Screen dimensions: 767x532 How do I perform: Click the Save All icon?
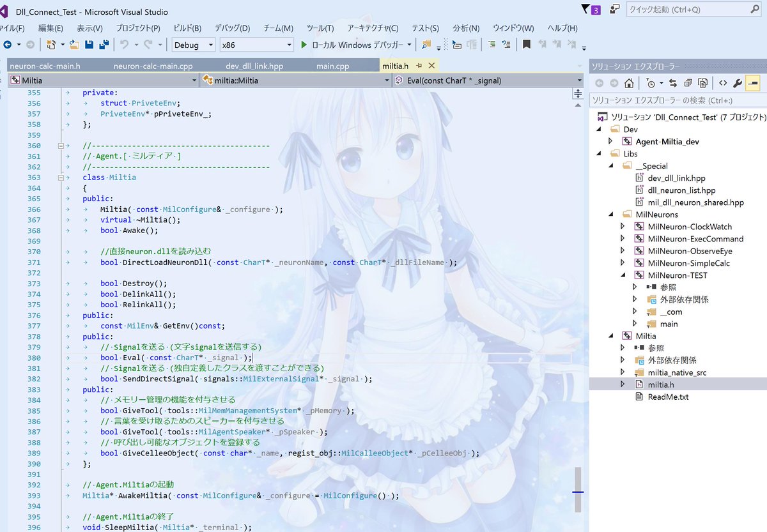[x=103, y=45]
